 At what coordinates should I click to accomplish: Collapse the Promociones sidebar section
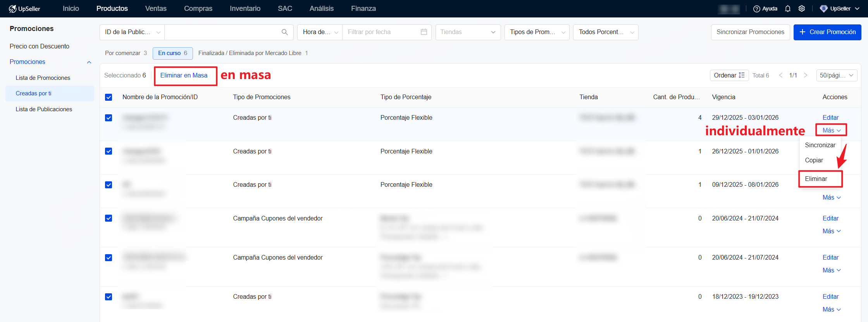[89, 62]
